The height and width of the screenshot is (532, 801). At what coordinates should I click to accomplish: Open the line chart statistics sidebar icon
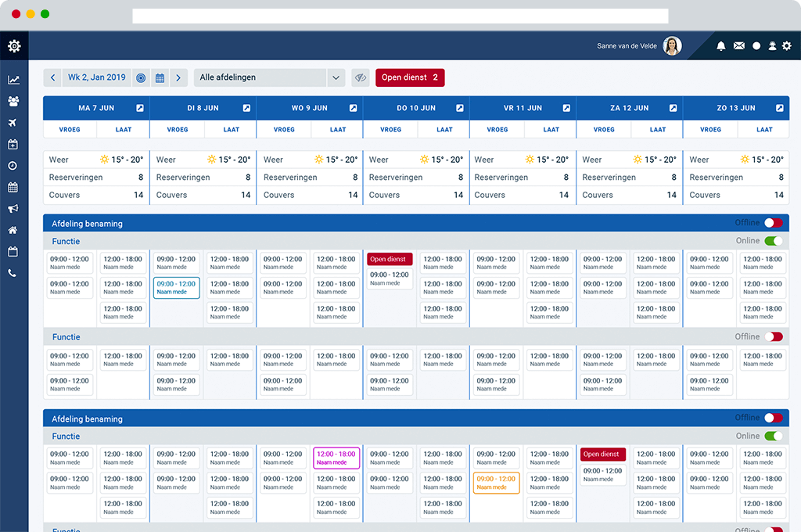[13, 80]
